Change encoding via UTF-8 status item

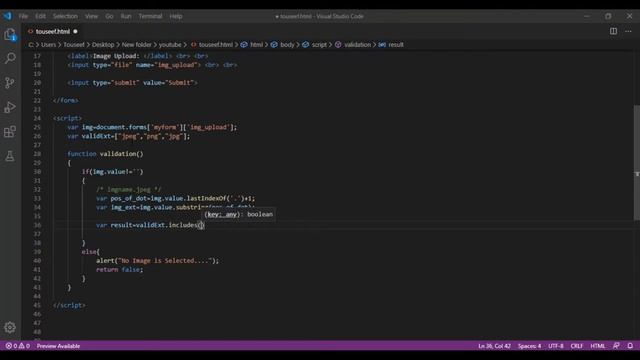tap(556, 346)
